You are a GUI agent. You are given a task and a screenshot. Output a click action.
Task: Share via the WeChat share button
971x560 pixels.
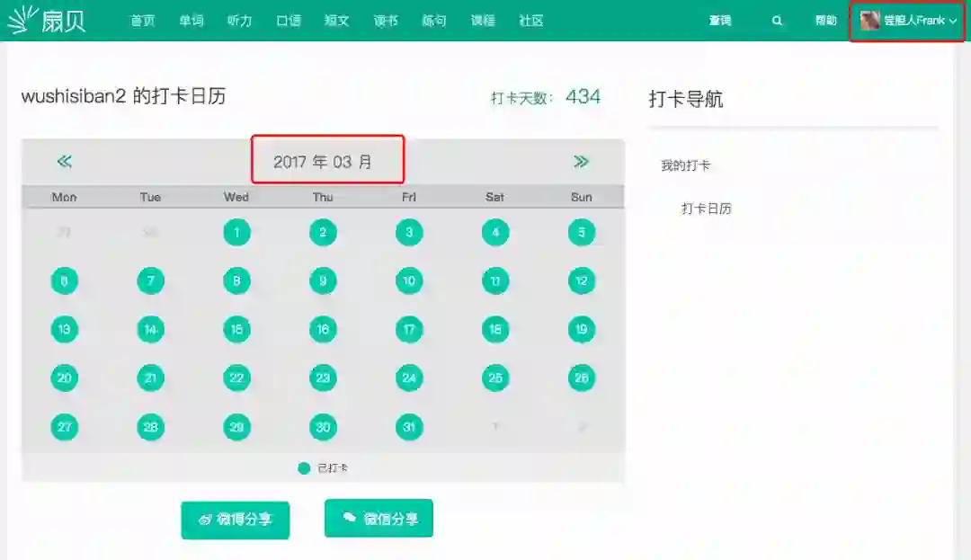click(379, 518)
